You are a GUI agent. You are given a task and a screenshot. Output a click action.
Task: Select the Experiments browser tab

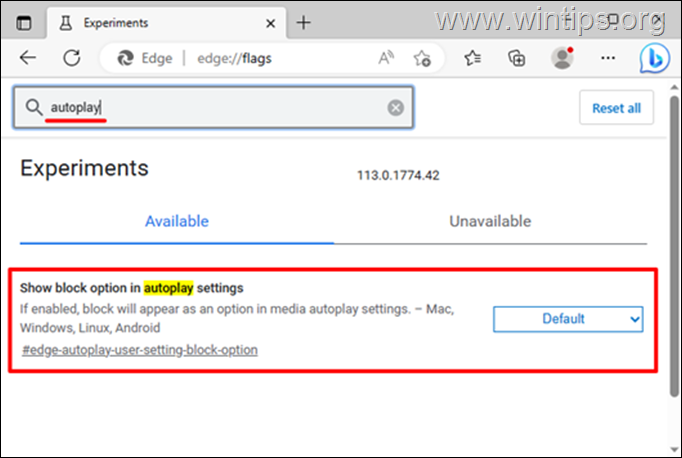(x=166, y=23)
